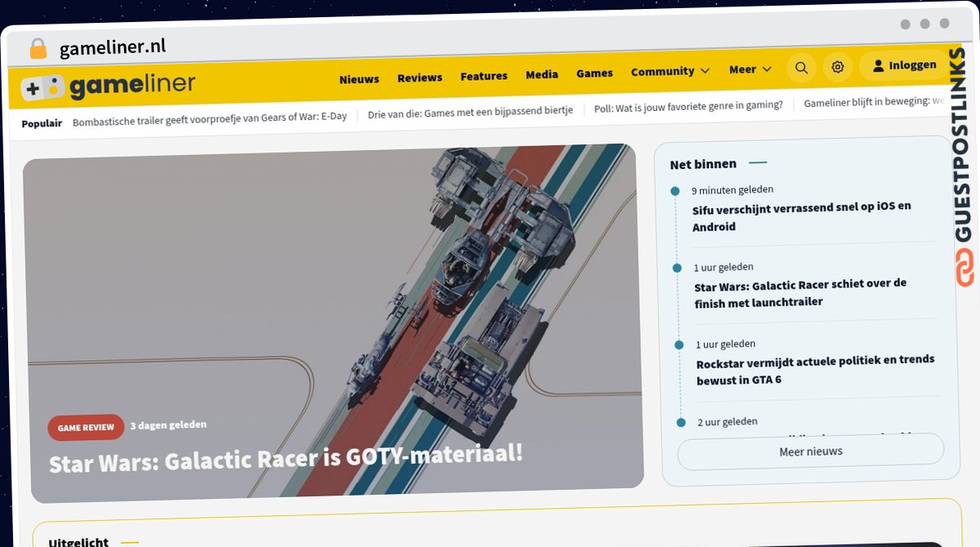Click the Gameliner logo
Viewport: 980px width, 547px height.
point(108,86)
